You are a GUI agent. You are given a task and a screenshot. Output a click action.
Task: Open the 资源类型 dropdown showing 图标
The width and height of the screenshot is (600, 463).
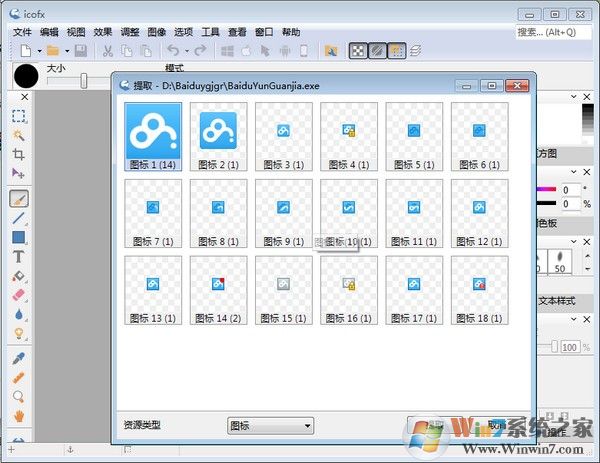coord(270,425)
